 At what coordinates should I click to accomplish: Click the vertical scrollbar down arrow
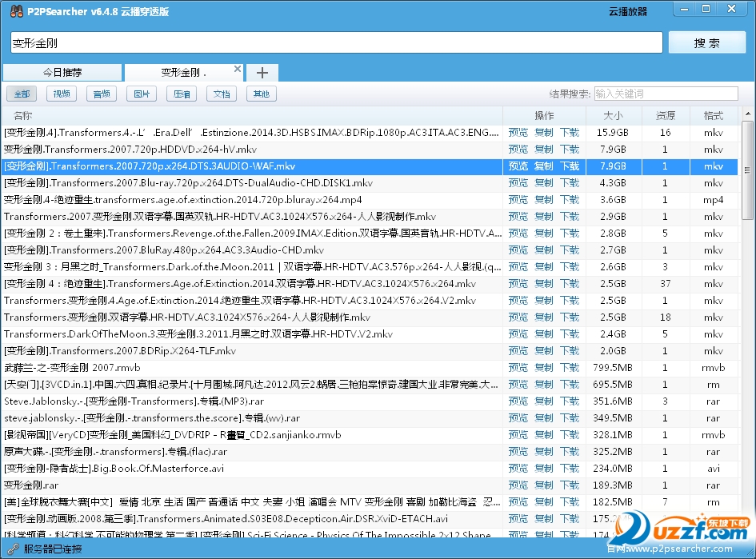click(x=747, y=531)
